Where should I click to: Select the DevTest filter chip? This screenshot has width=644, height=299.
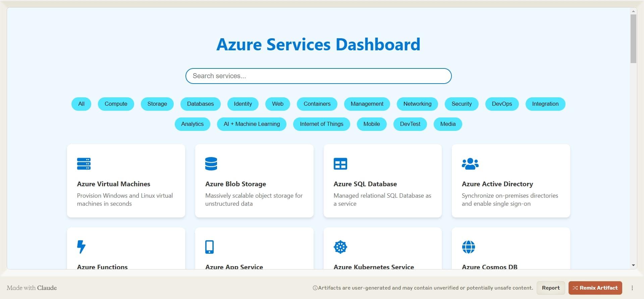tap(410, 124)
